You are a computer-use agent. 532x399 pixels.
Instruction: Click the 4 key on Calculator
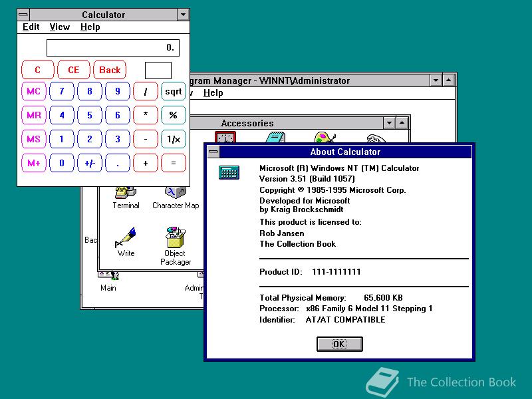point(62,115)
